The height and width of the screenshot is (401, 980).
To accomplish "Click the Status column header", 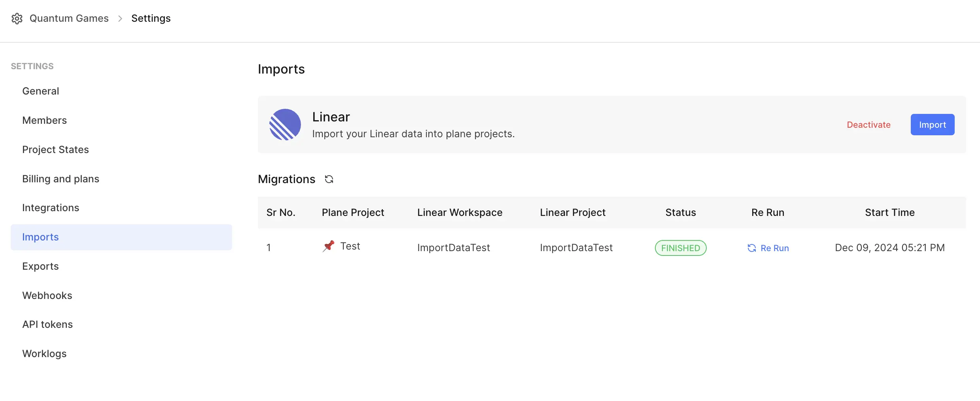I will point(681,212).
